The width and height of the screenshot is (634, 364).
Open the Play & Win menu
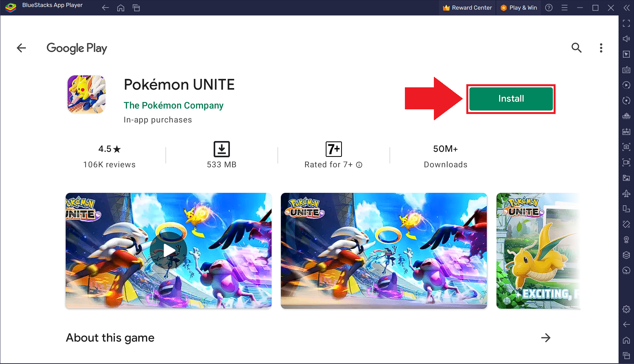[518, 7]
